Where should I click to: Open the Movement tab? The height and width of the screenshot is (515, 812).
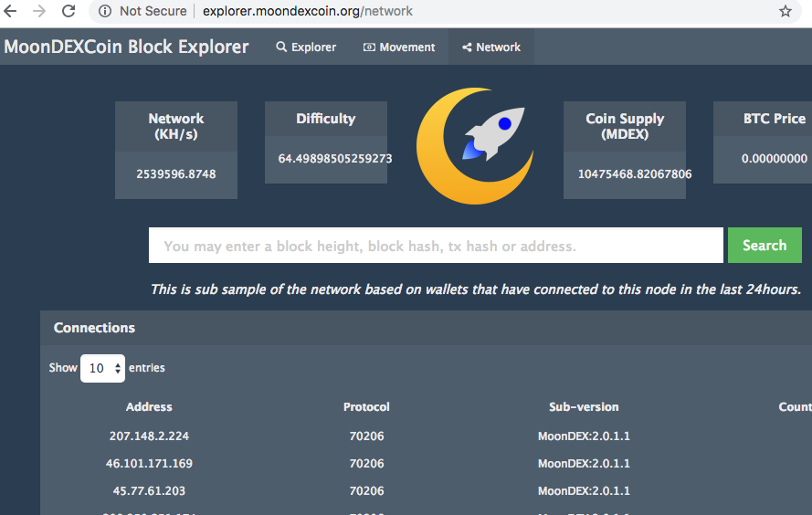coord(399,47)
